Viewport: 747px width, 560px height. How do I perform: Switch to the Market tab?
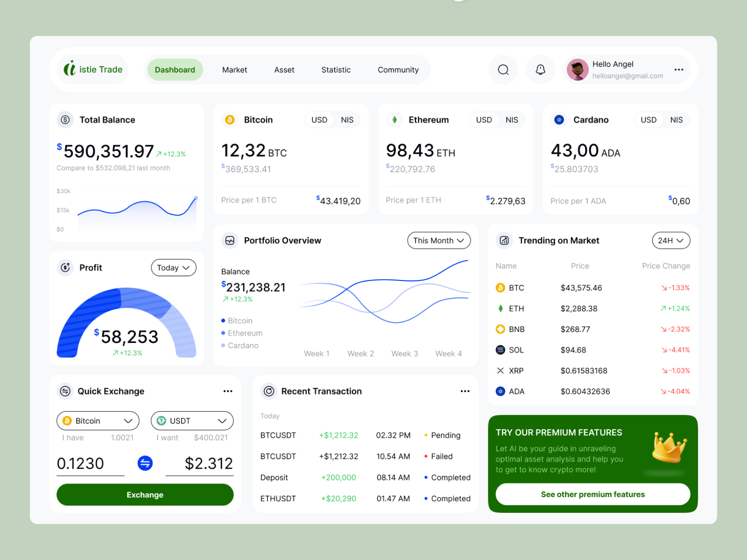[234, 70]
